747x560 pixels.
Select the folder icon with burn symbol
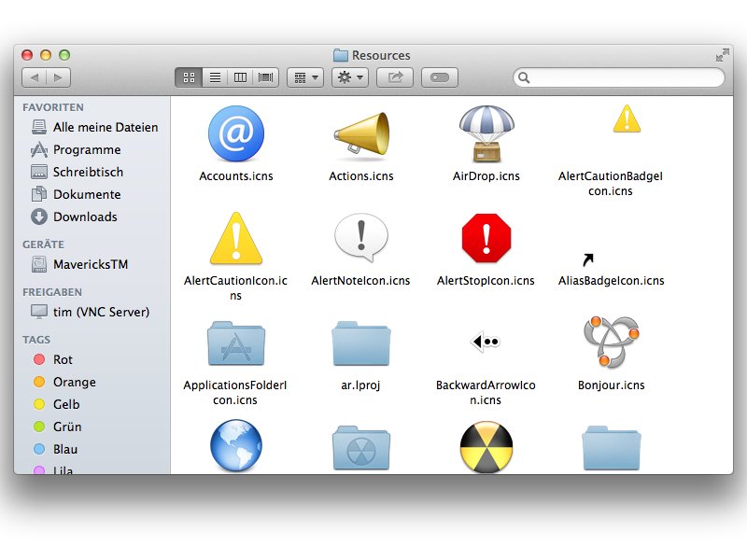[x=361, y=448]
